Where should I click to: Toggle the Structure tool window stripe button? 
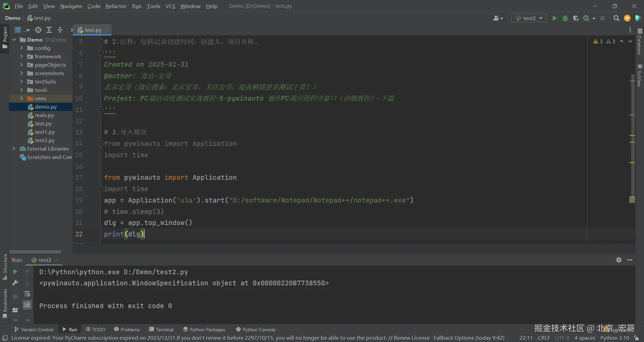5,267
